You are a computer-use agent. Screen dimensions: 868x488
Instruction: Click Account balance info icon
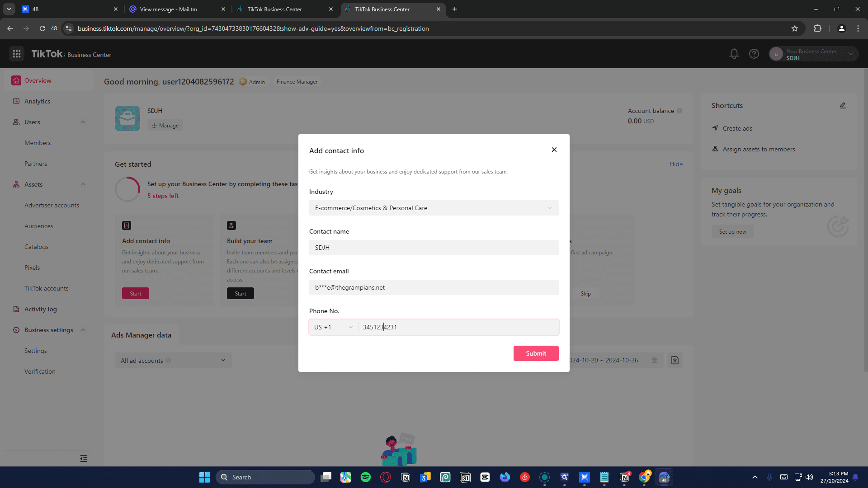point(679,111)
